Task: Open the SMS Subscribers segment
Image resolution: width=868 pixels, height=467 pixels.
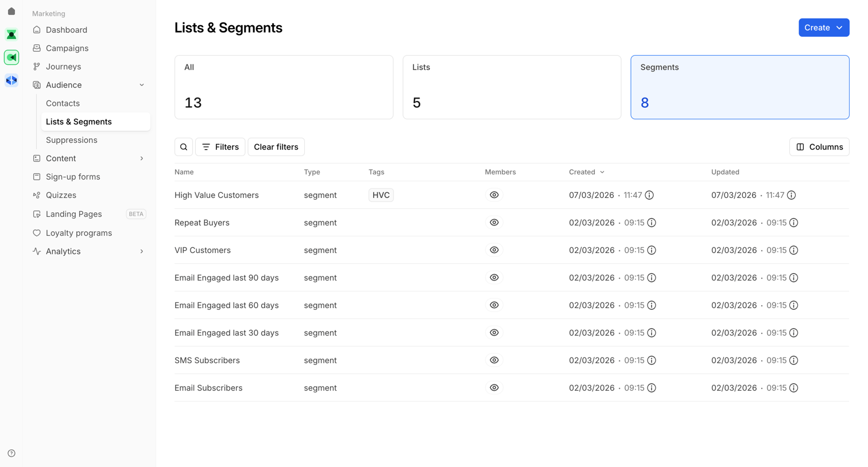Action: pos(207,360)
